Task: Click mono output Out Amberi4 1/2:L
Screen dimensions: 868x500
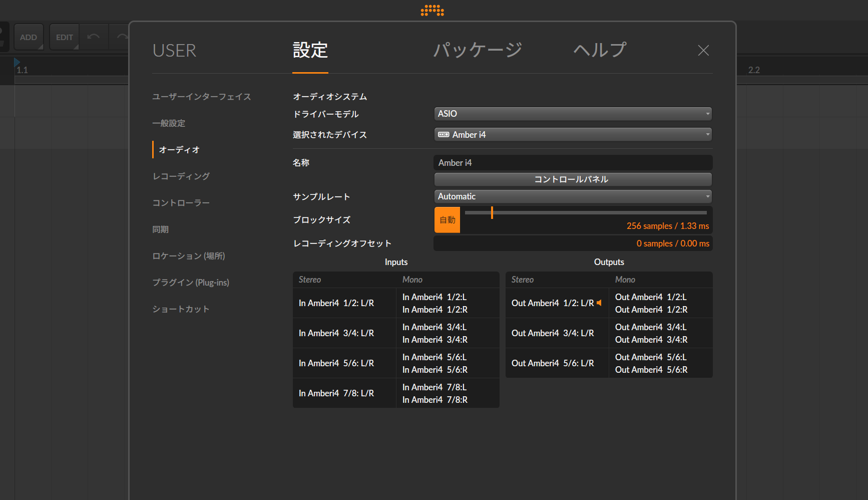Action: (x=651, y=297)
